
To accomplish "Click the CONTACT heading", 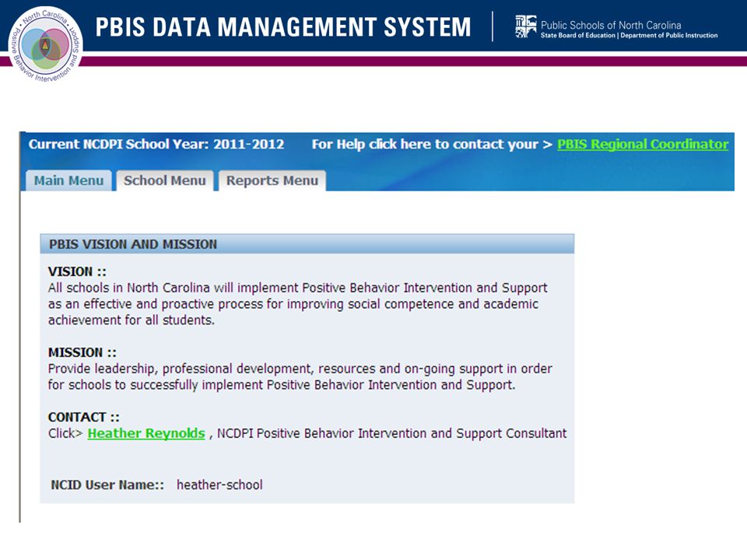I will point(83,417).
